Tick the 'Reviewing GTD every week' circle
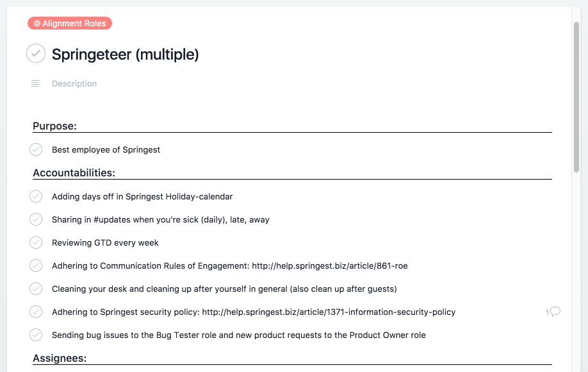 36,242
